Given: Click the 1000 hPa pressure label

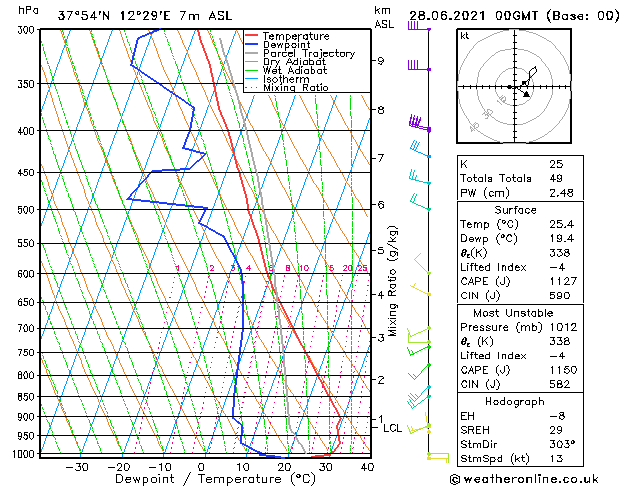Looking at the screenshot, I should 26,454.
